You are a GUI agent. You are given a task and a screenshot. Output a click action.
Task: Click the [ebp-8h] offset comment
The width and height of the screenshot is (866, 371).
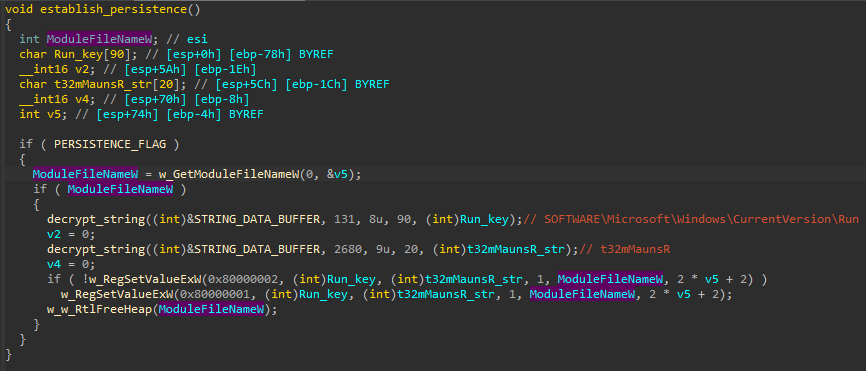(223, 99)
